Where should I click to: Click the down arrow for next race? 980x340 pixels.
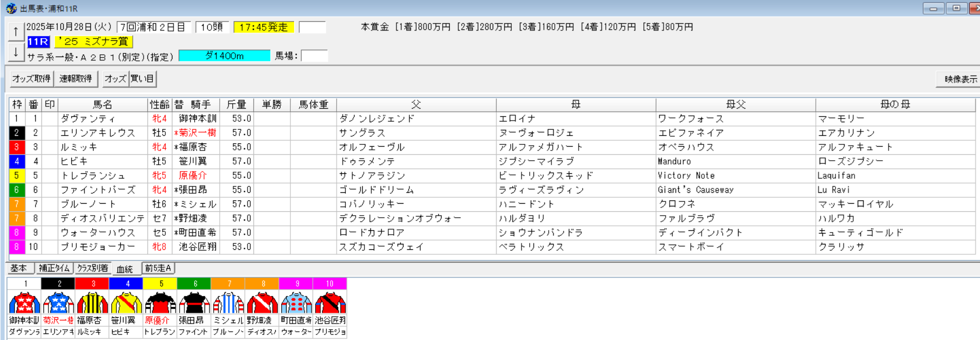(x=15, y=53)
